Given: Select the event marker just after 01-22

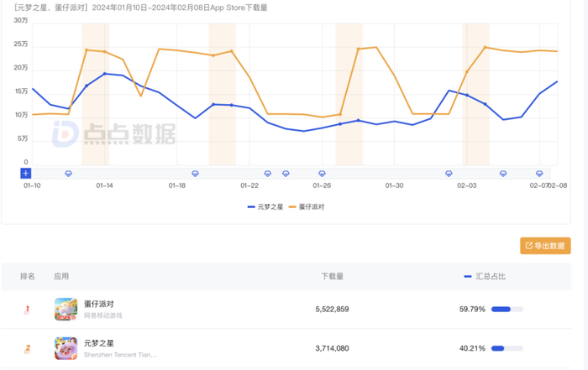Looking at the screenshot, I should point(268,174).
